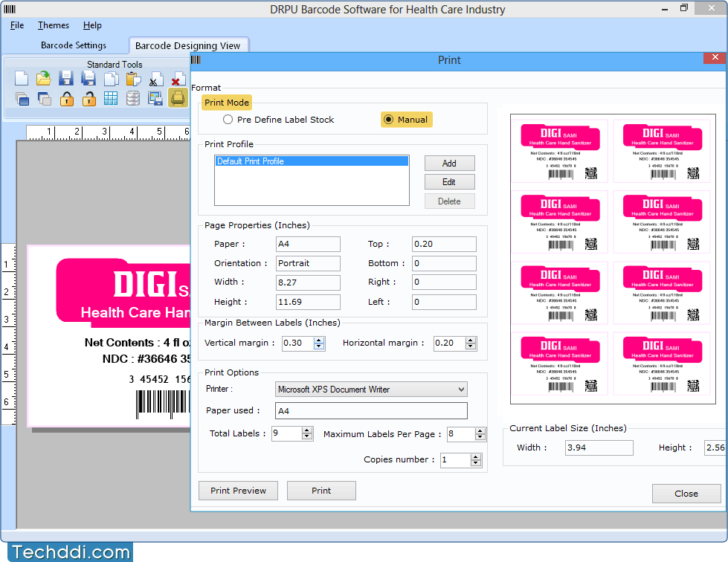
Task: Open the database batch processing icon
Action: (x=133, y=98)
